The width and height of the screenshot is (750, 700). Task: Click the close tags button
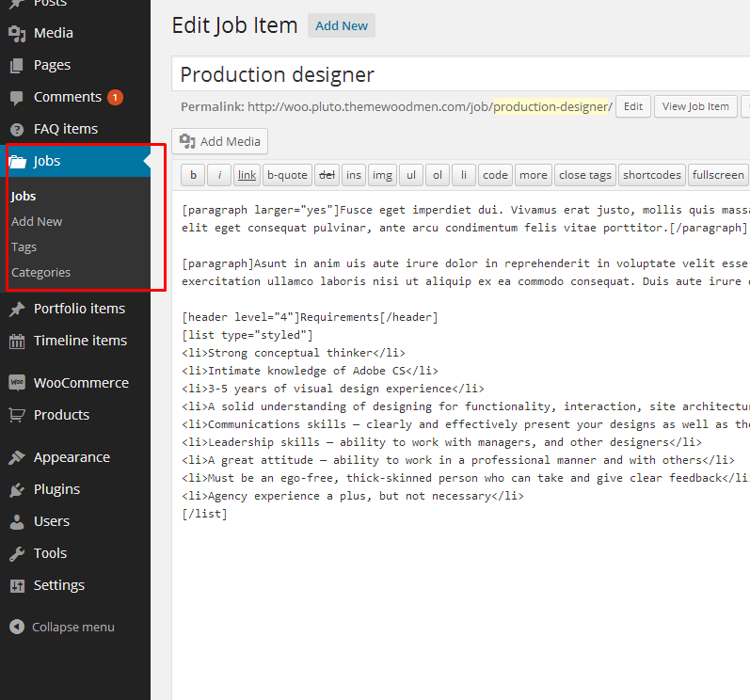(585, 176)
